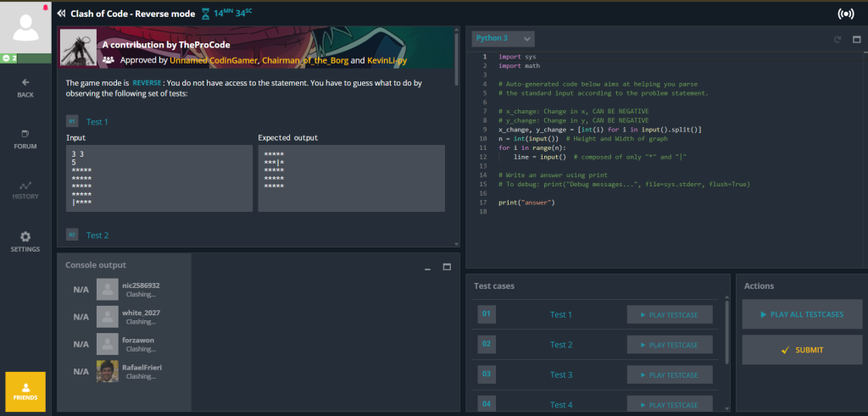This screenshot has width=868, height=416.
Task: Click contributor TheProCode avatar image
Action: click(79, 48)
